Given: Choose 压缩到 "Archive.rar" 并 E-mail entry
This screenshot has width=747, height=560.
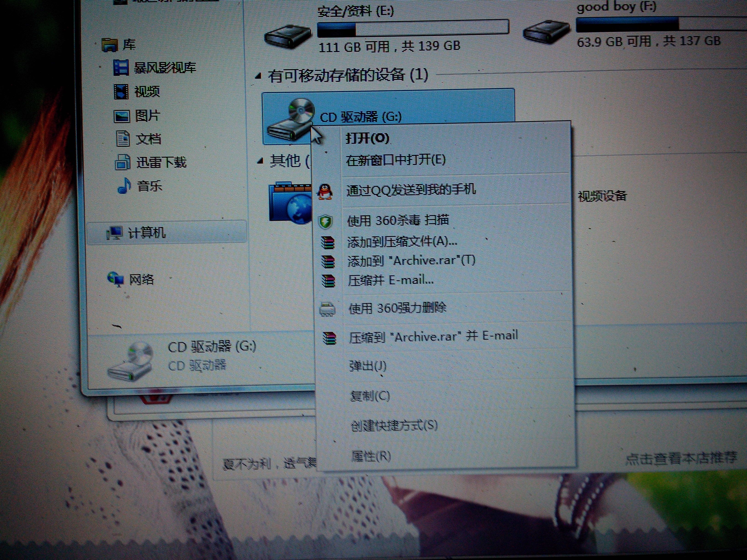Looking at the screenshot, I should click(x=433, y=337).
